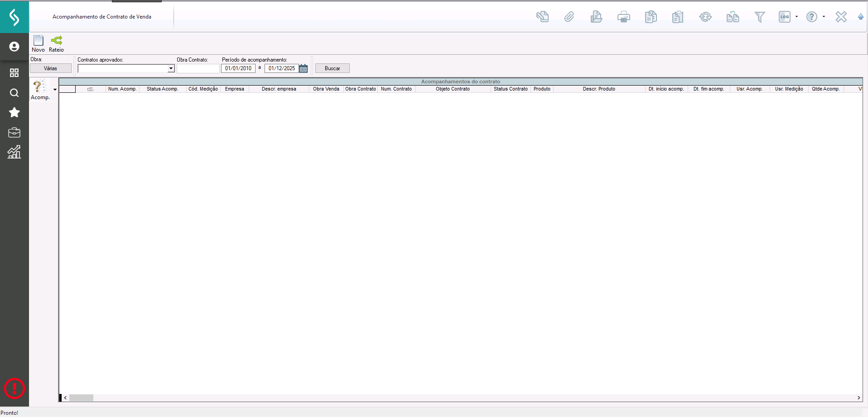Click the Empresa column header
The image size is (868, 417).
point(235,89)
